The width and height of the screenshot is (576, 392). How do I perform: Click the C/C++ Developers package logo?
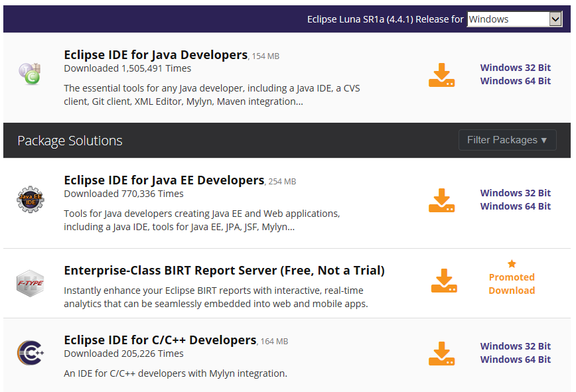31,353
